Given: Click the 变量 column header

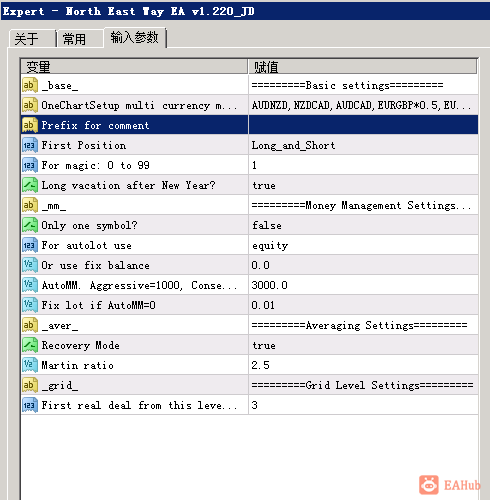Looking at the screenshot, I should pyautogui.click(x=134, y=67).
